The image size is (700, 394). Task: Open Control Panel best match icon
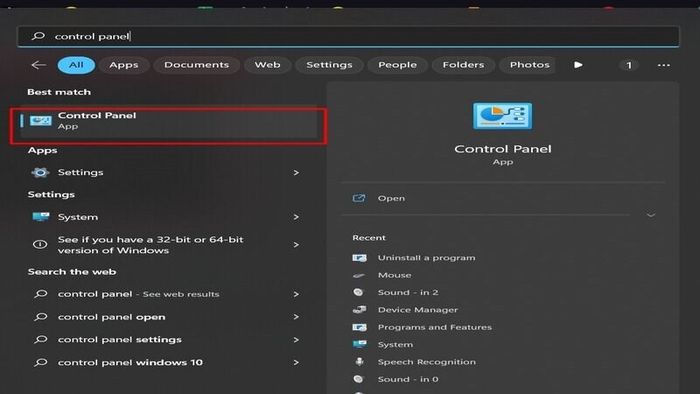(x=41, y=120)
